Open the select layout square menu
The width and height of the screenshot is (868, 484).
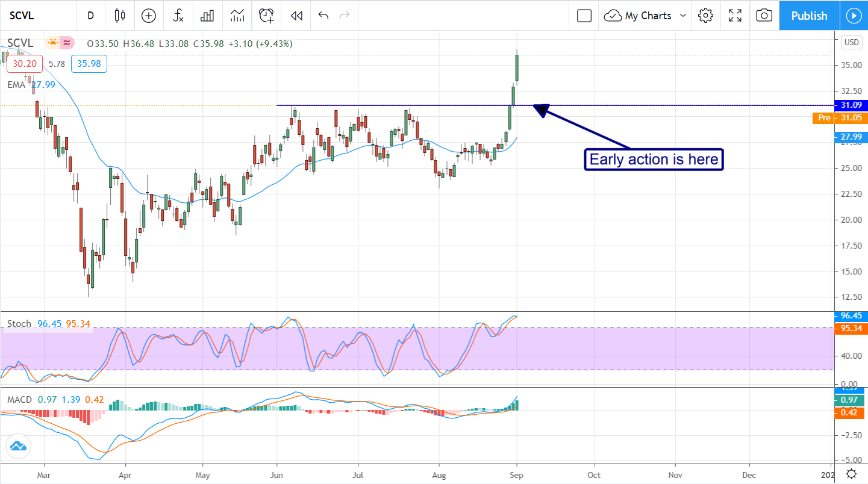(x=584, y=16)
